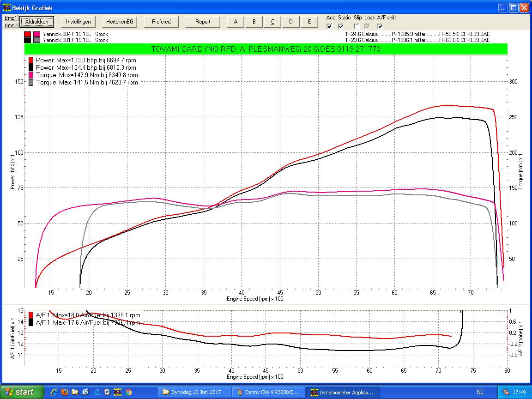Image resolution: width=532 pixels, height=399 pixels.
Task: Click A/F graph 'Engine Speed [rpm] x 100' label
Action: (255, 377)
